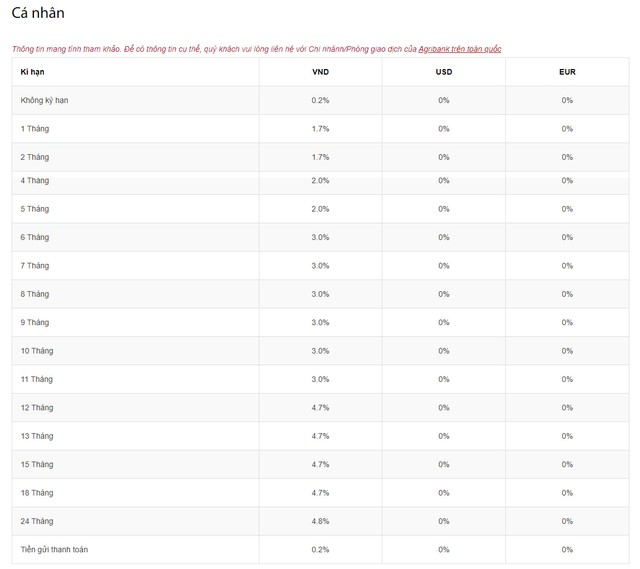Click the VND rate for 5 Tháng

pyautogui.click(x=320, y=209)
